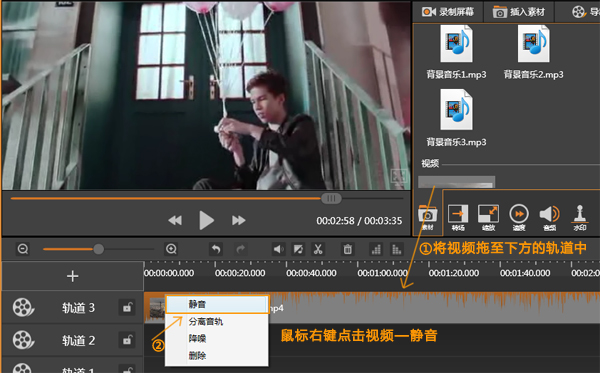Click the timeline zoom slider knob
This screenshot has height=373, width=600.
(x=99, y=249)
